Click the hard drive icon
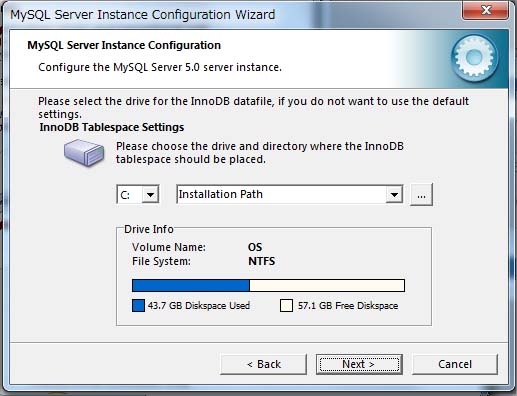The width and height of the screenshot is (517, 396). [x=84, y=153]
